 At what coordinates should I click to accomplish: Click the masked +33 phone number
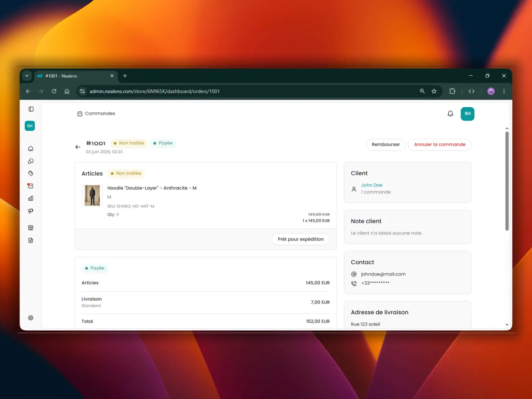click(x=375, y=283)
